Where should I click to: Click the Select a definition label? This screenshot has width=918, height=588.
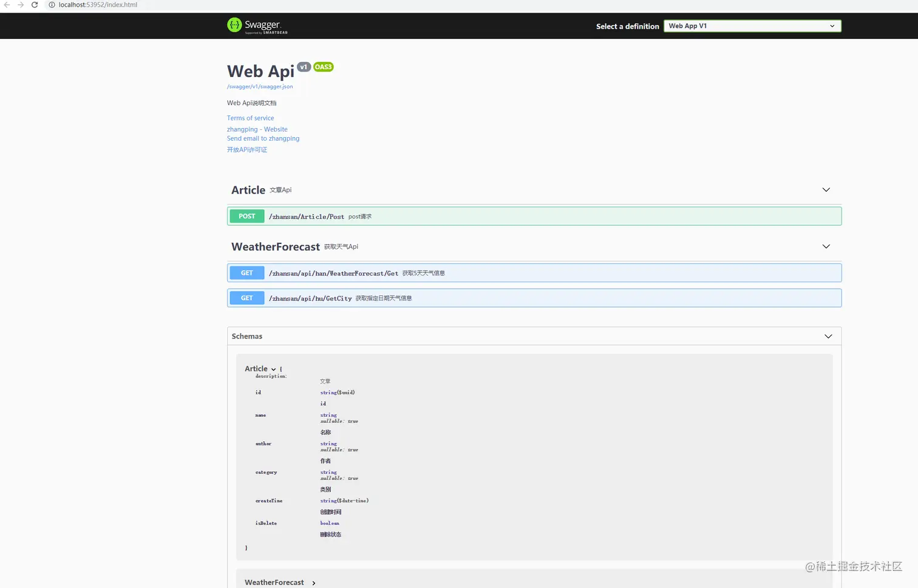coord(628,27)
